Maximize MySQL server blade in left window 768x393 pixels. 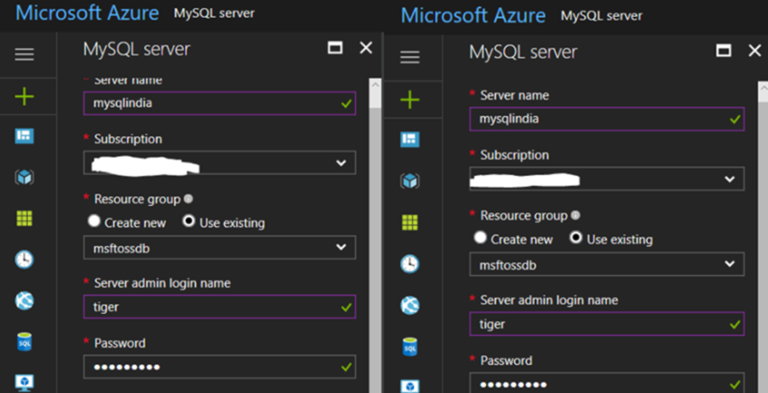335,48
